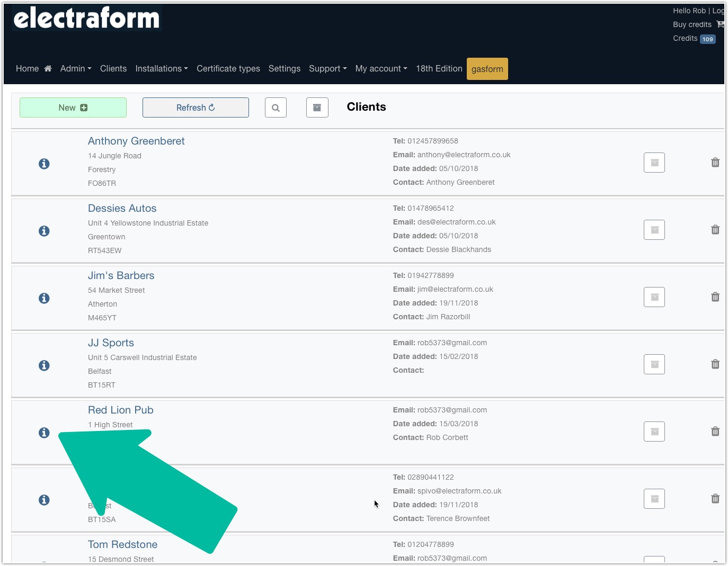Image resolution: width=728 pixels, height=566 pixels.
Task: Open the client search magnifier
Action: point(276,107)
